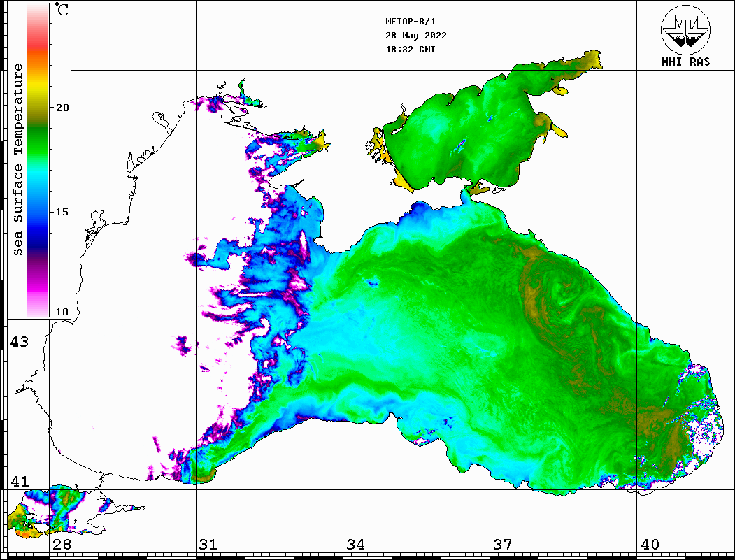Click the '15' temperature scale label
The width and height of the screenshot is (735, 560).
coord(62,212)
